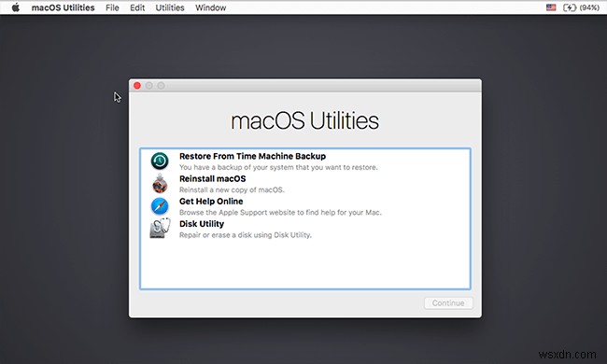Open the Edit menu
The height and width of the screenshot is (364, 607).
(x=137, y=7)
